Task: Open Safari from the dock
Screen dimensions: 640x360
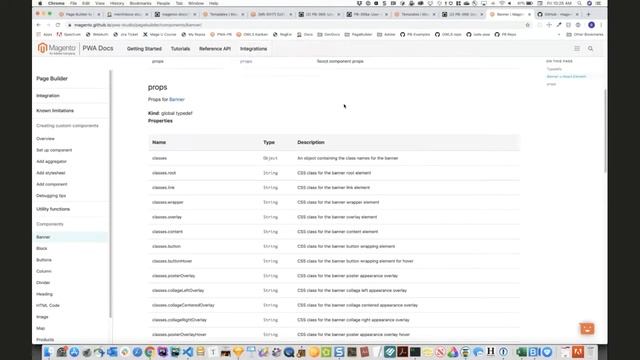Action: (137, 352)
